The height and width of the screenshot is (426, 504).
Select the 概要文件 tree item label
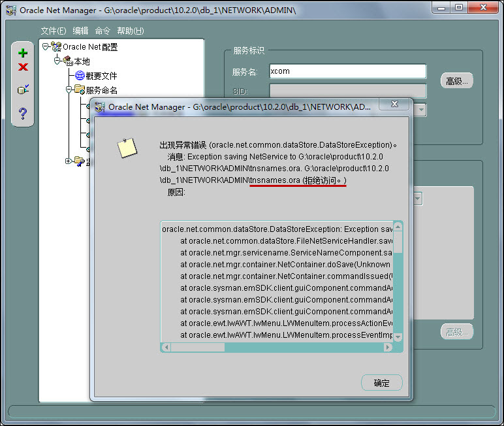click(101, 76)
